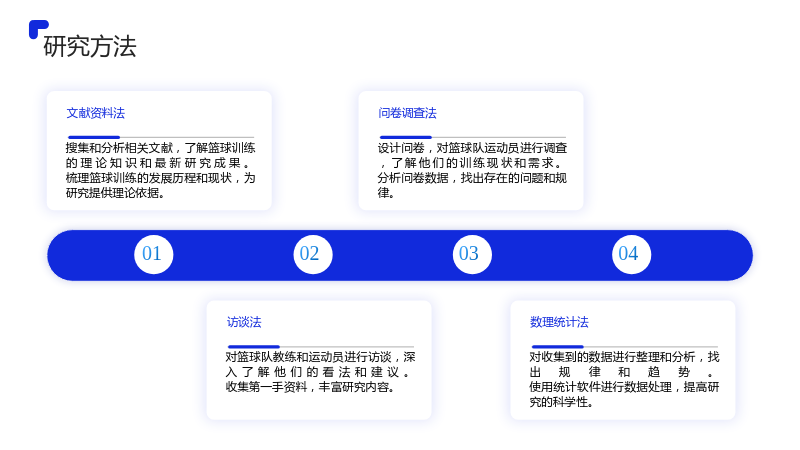Select the 问卷调查法 description paragraph
This screenshot has height=450, width=800.
click(472, 170)
